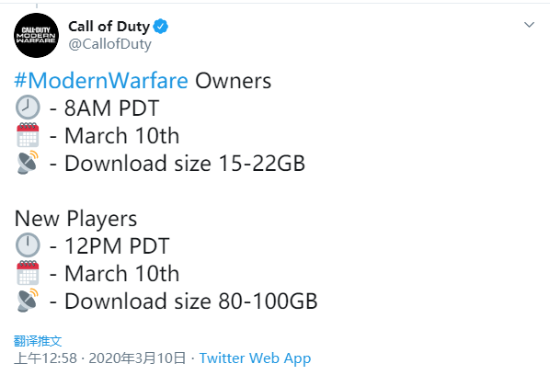
Task: Click the clock emoji beside 8AM PDT
Action: point(28,107)
